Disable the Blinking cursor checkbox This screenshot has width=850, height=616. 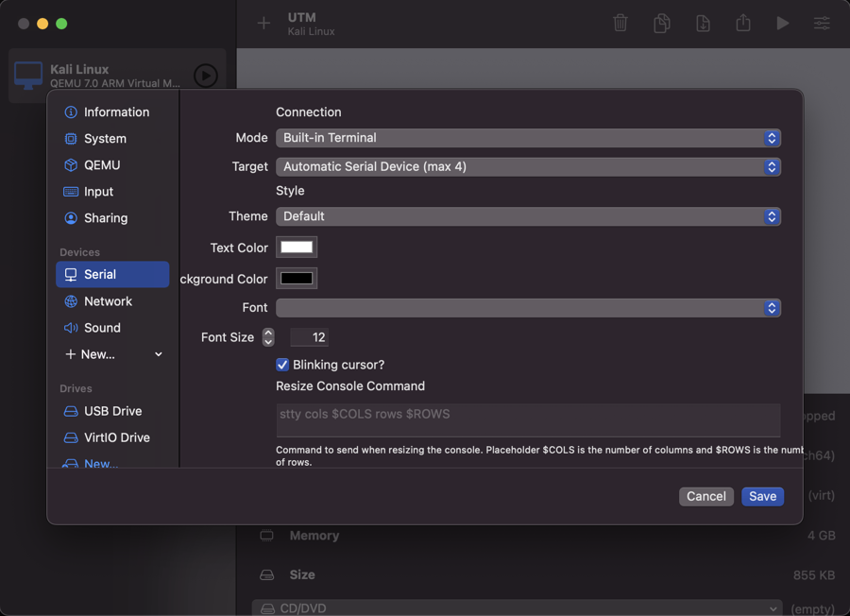click(282, 365)
